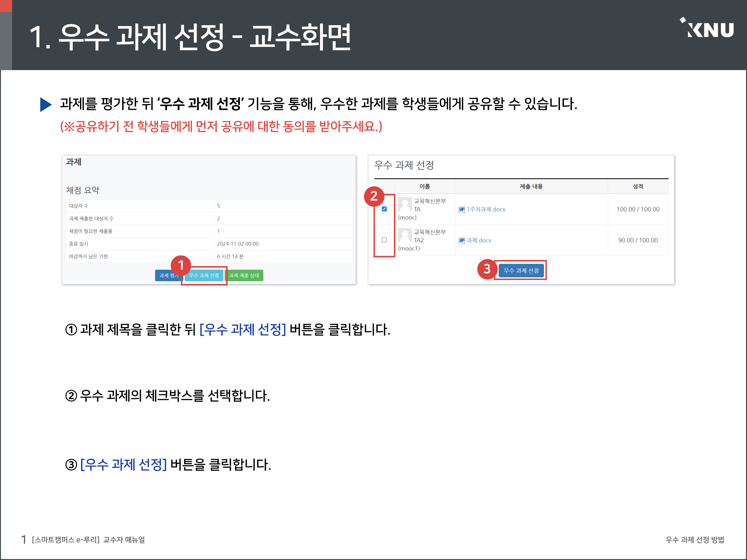Click the avatar of 교육혁신본부 TA

pos(405,205)
